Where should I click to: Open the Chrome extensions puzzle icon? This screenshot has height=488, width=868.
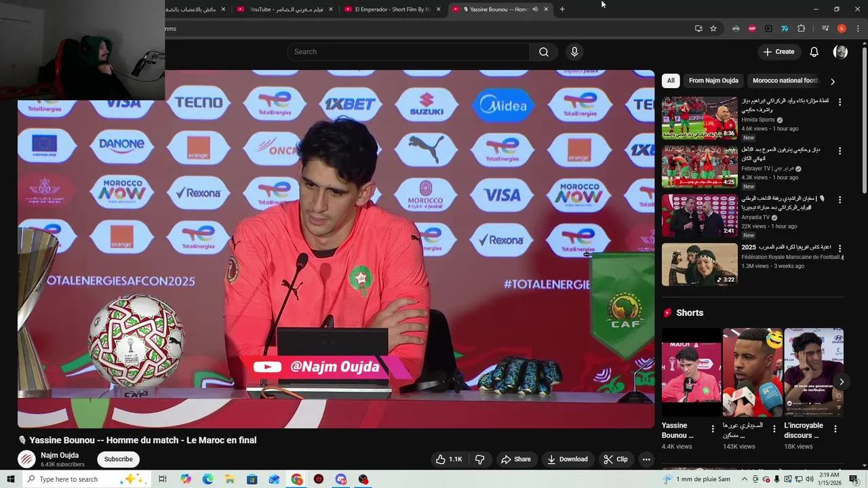click(x=801, y=28)
